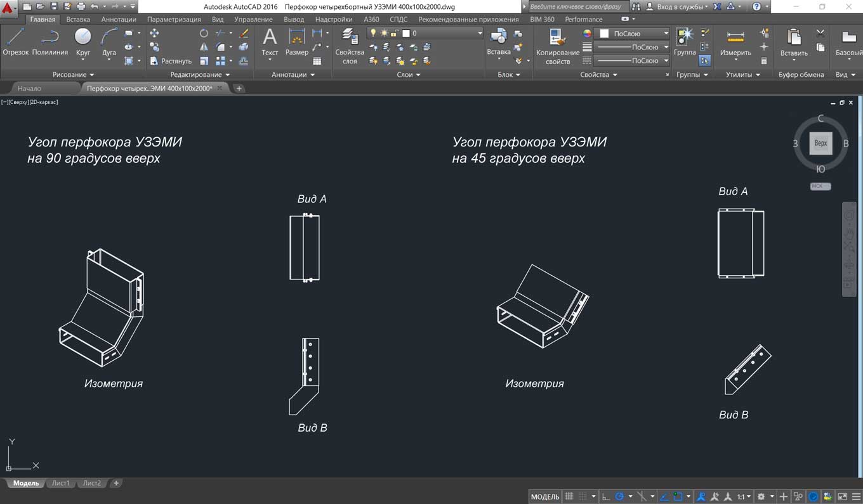Open the object color ПоСлою swatch dropdown
This screenshot has width=863, height=504.
pos(665,33)
